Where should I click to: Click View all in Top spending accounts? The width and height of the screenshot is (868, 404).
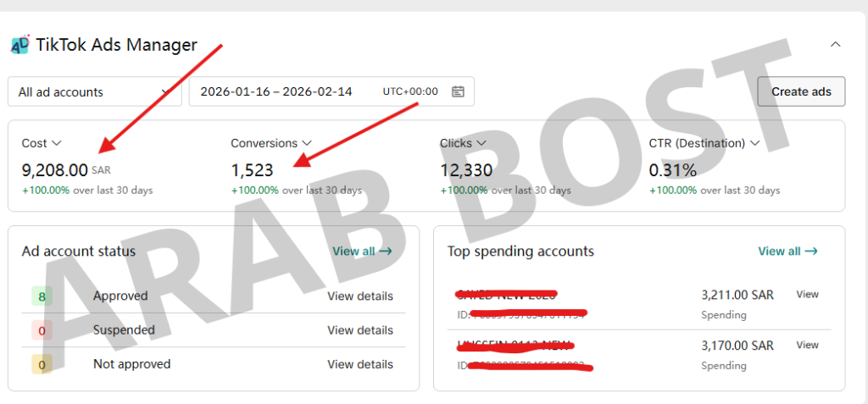(x=787, y=252)
